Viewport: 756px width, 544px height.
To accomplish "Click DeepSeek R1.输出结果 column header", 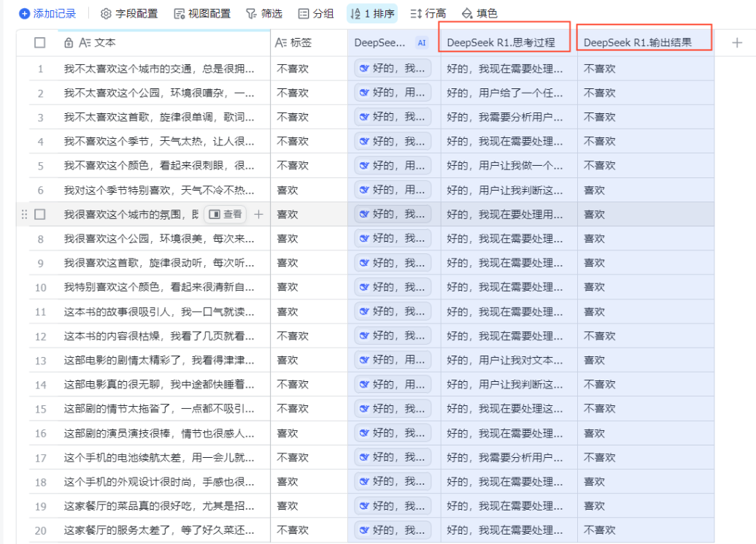I will pyautogui.click(x=646, y=43).
